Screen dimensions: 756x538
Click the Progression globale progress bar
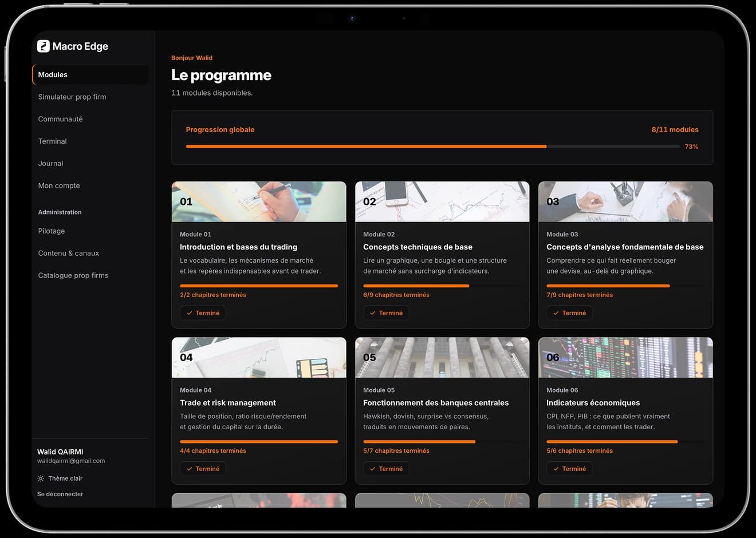coord(433,147)
